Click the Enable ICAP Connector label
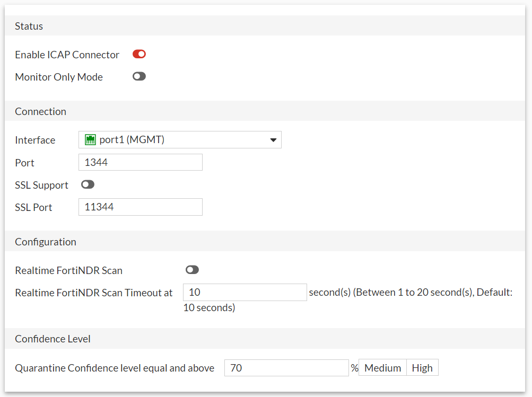The image size is (532, 397). coord(67,54)
